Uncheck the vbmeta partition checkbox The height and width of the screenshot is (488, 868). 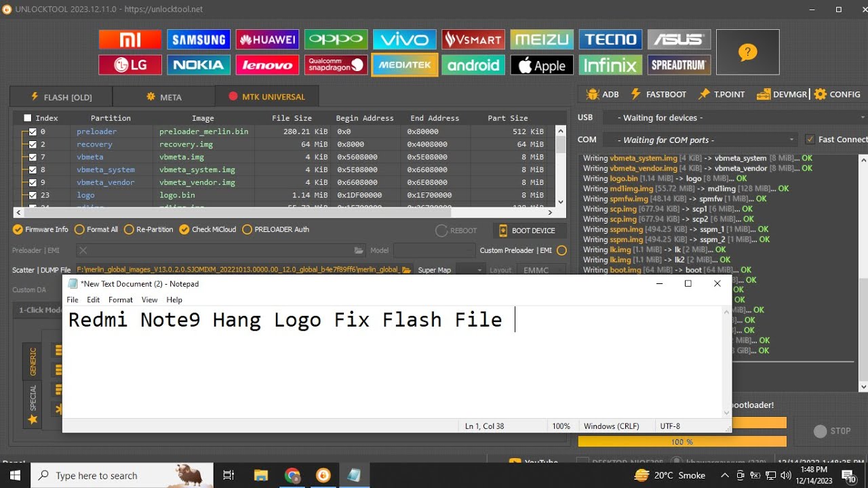click(x=32, y=157)
